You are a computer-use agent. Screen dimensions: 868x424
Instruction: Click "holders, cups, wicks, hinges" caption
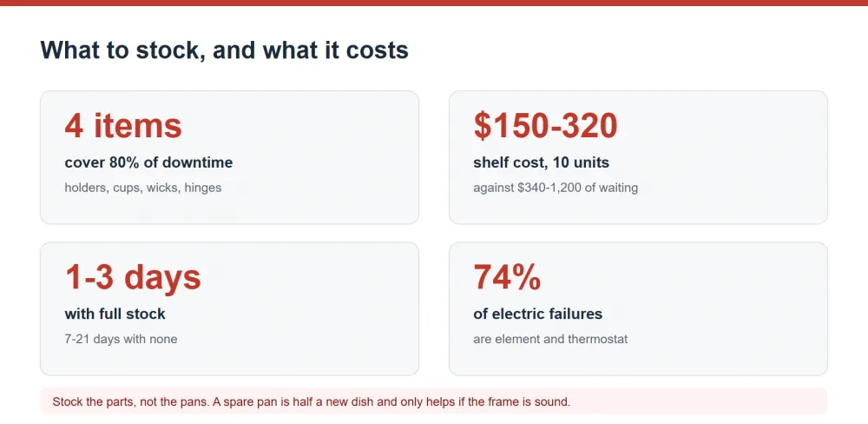pos(143,188)
